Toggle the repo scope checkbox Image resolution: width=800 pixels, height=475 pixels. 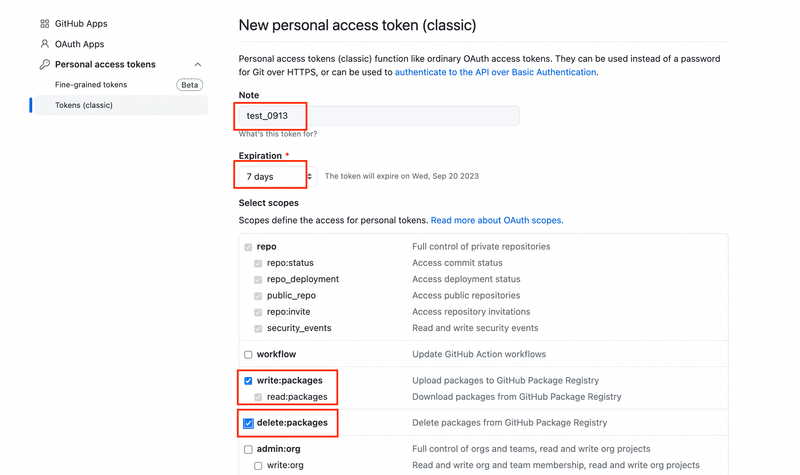click(248, 247)
